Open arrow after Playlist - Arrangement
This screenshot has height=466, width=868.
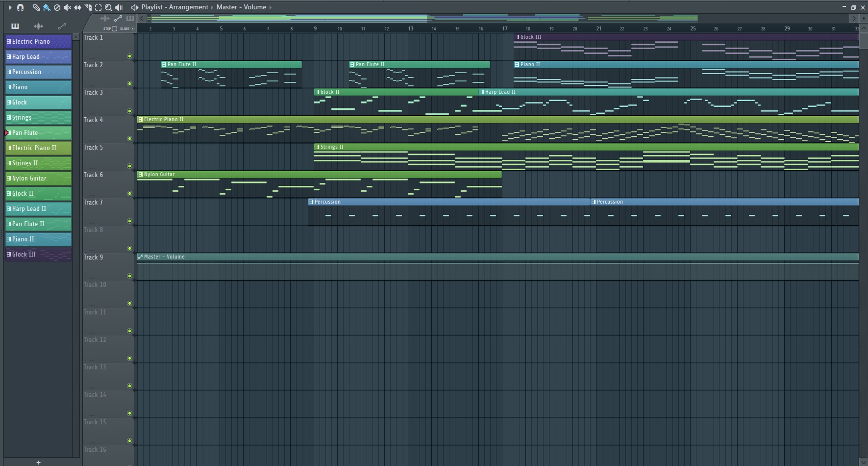[212, 7]
